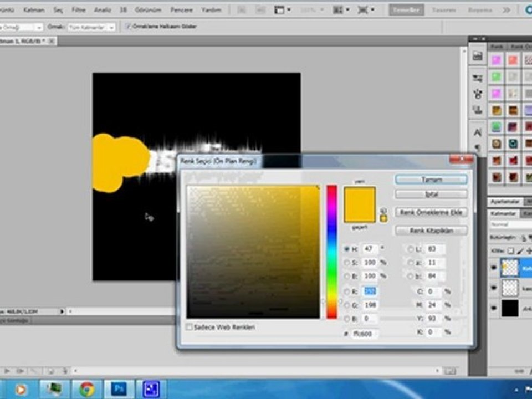This screenshot has height=399, width=532.
Task: Click the new yellow color preview swatch
Action: tap(359, 196)
